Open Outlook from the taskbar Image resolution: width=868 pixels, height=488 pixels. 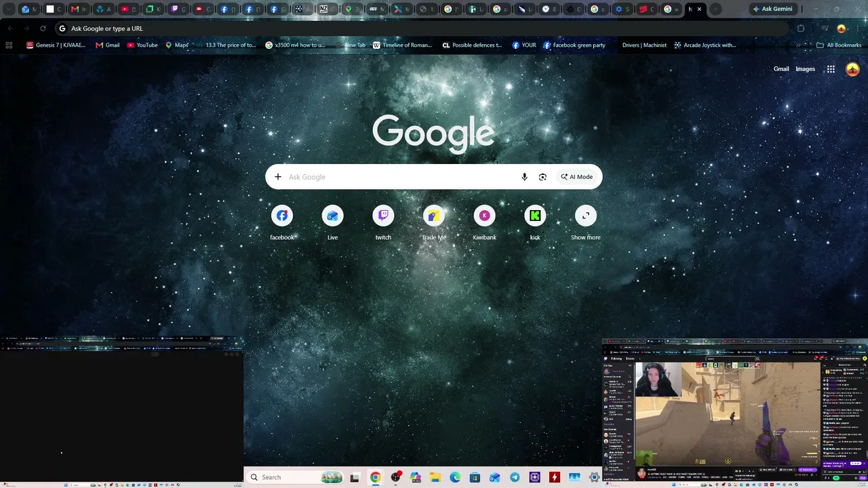495,477
